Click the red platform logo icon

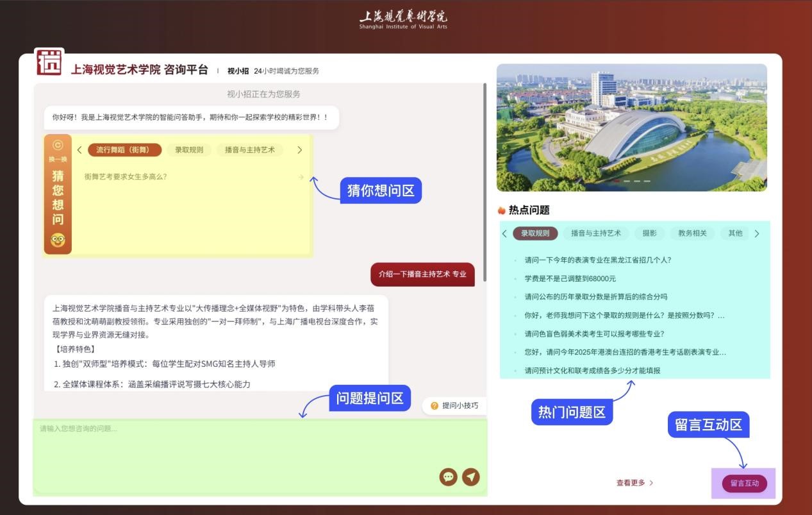click(x=49, y=62)
